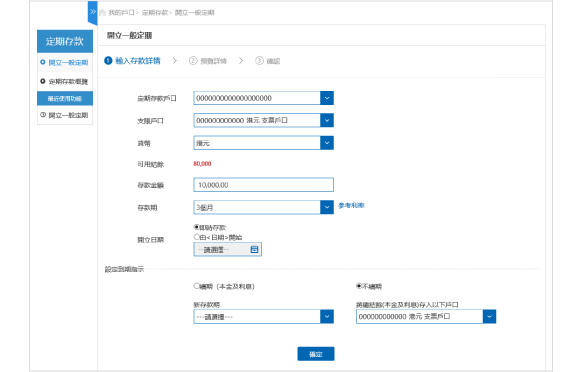Click the 開立一般定期 page title
The height and width of the screenshot is (372, 582).
130,35
